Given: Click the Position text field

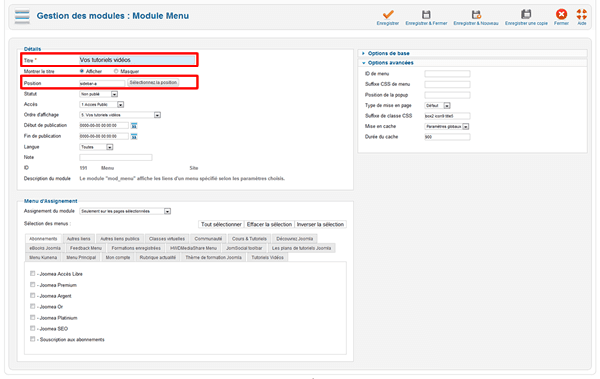Looking at the screenshot, I should pos(102,83).
